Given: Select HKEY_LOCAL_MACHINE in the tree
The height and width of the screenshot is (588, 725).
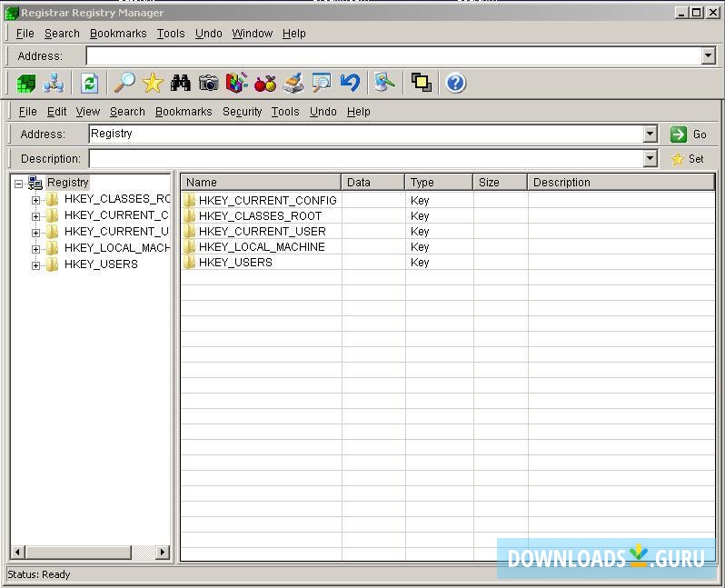Looking at the screenshot, I should click(x=117, y=248).
